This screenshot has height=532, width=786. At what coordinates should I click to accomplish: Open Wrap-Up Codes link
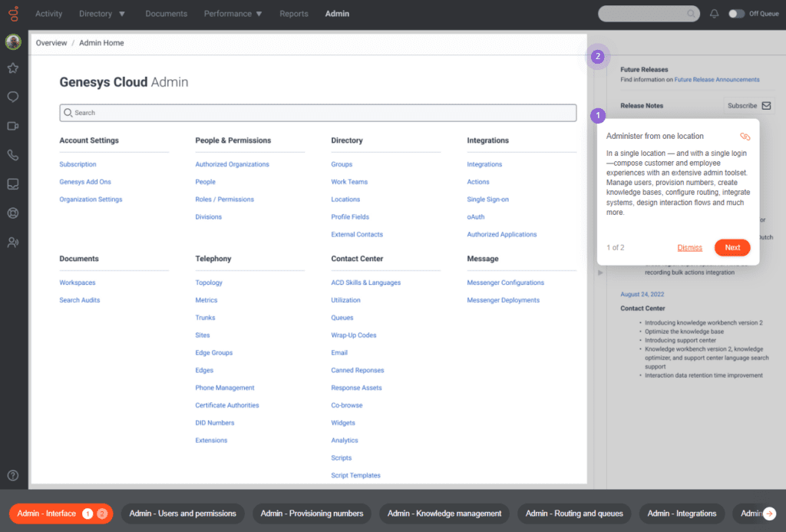(353, 335)
